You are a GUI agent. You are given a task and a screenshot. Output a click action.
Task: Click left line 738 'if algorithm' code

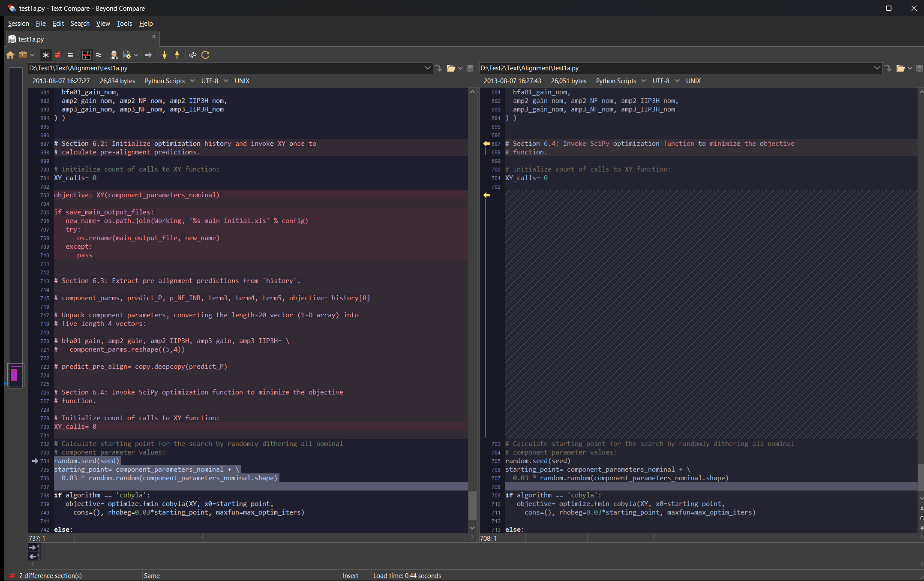102,495
